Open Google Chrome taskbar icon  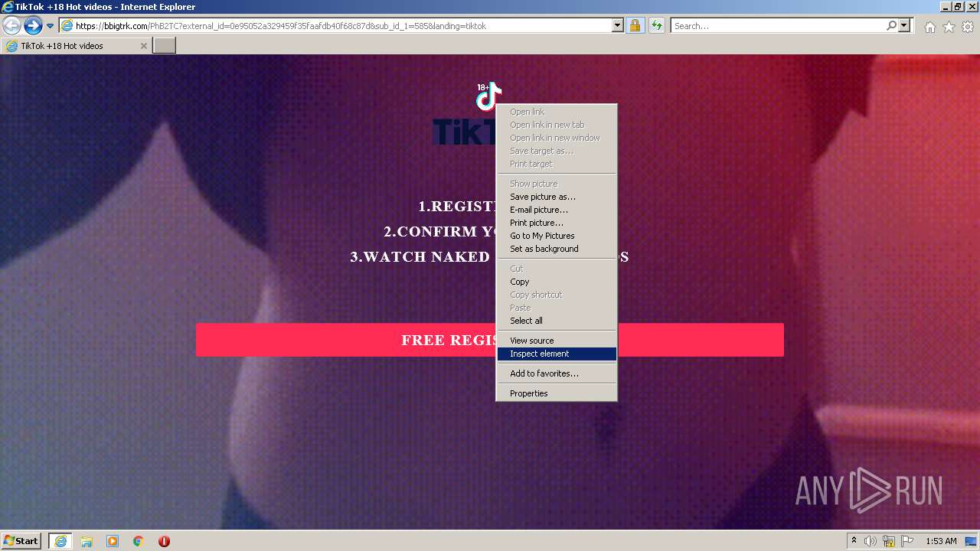pyautogui.click(x=139, y=541)
